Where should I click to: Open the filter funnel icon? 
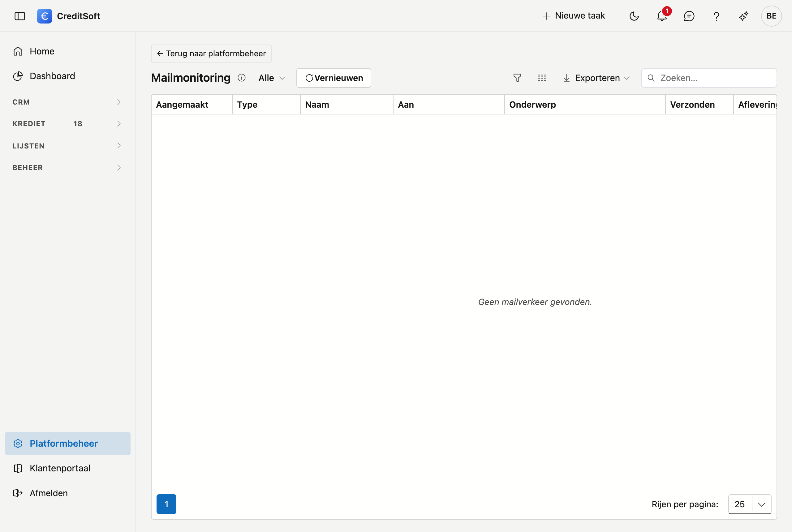click(x=517, y=78)
